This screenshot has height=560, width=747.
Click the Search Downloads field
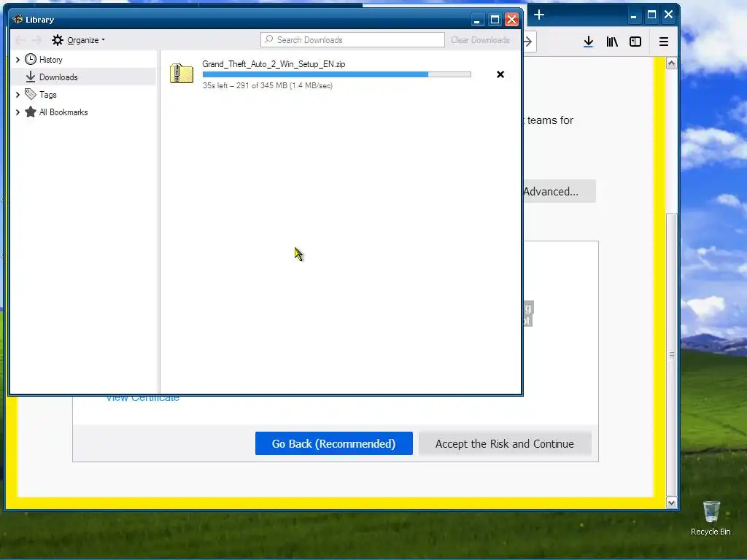[352, 40]
